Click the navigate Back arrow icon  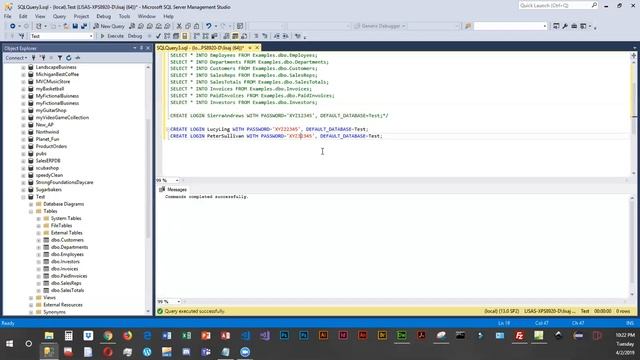(x=13, y=26)
